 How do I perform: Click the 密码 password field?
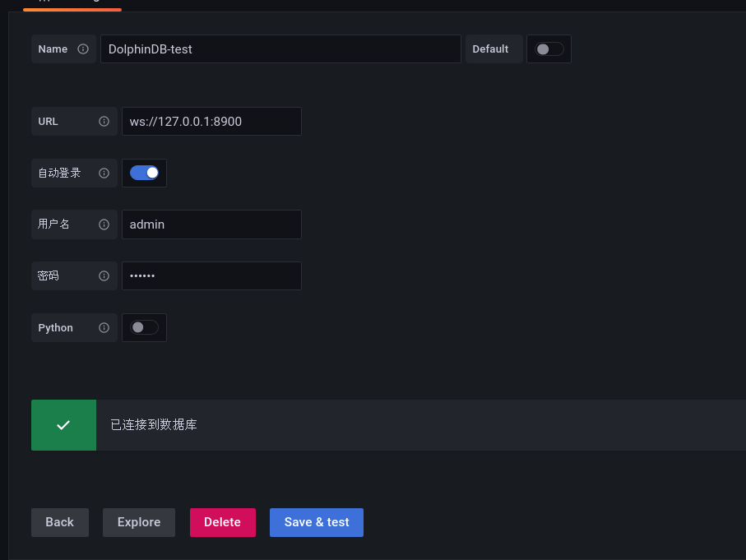point(211,276)
